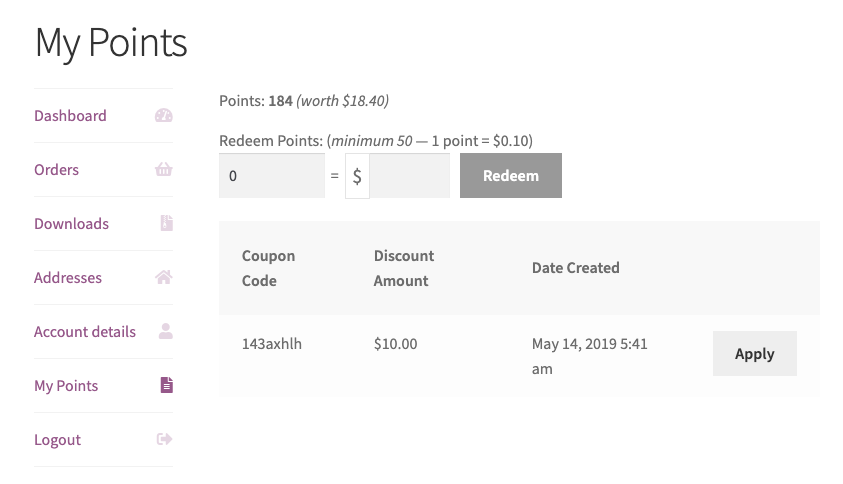Click the Account details person icon
Viewport: 843px width, 484px height.
(x=166, y=332)
